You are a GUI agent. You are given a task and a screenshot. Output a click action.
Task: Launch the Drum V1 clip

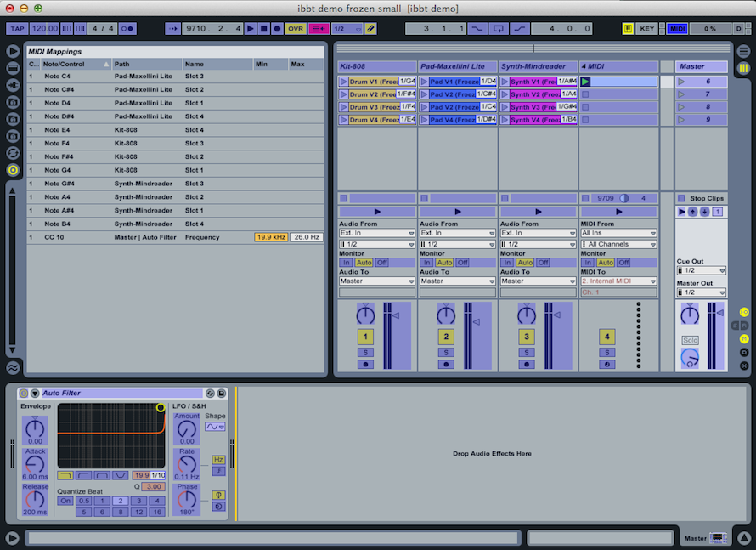[x=344, y=82]
